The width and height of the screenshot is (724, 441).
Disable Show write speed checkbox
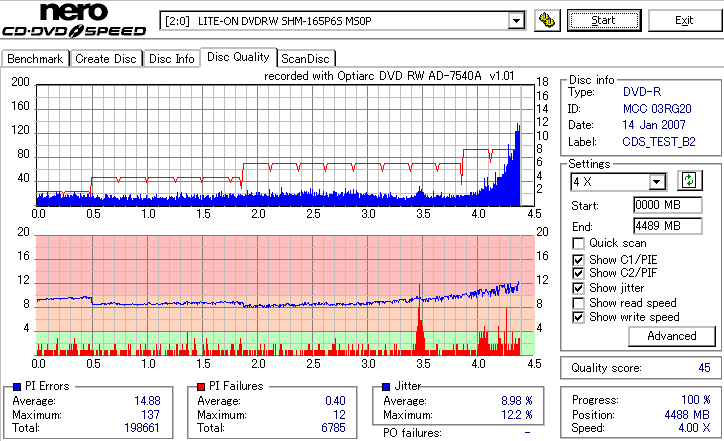point(578,317)
